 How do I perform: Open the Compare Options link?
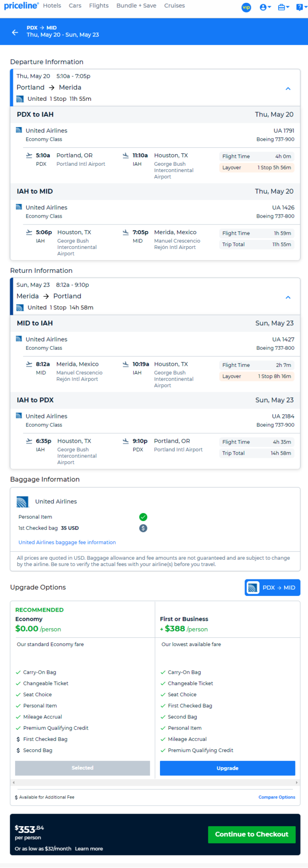coord(277,797)
